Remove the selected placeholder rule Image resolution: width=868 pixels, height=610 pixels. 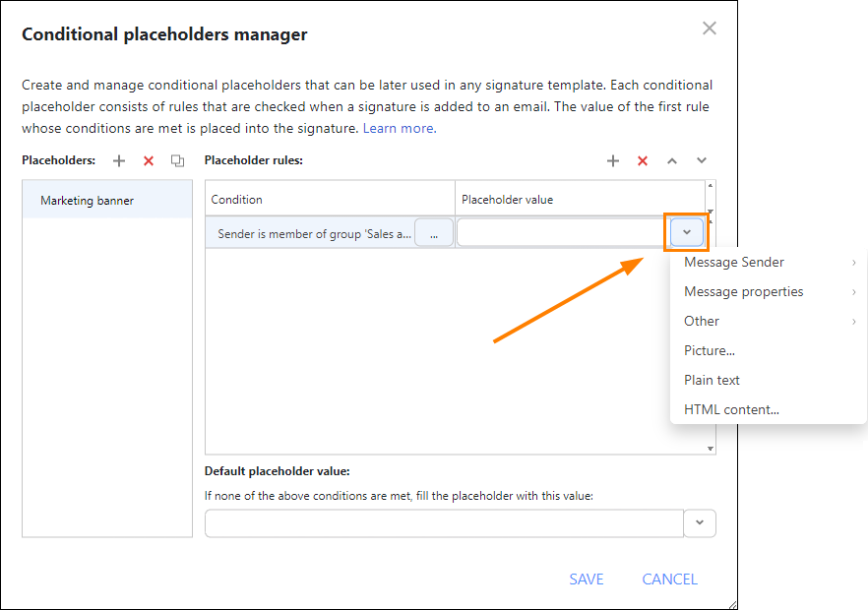pos(643,160)
